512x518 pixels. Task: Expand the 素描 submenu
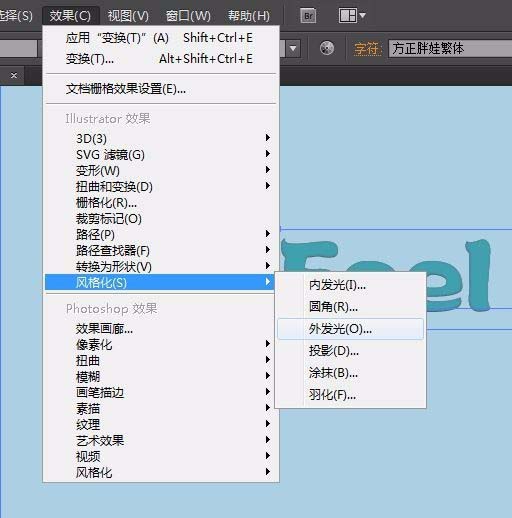[x=161, y=408]
